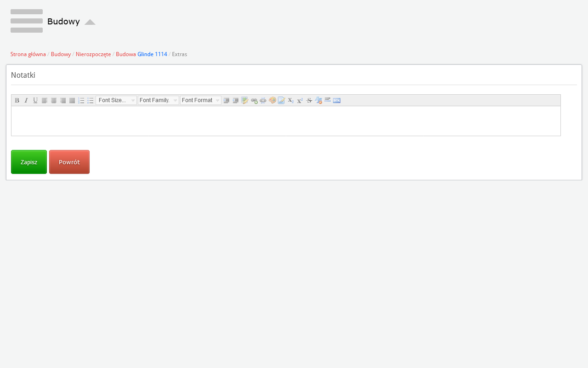
Task: Open the Font Family dropdown
Action: (158, 100)
